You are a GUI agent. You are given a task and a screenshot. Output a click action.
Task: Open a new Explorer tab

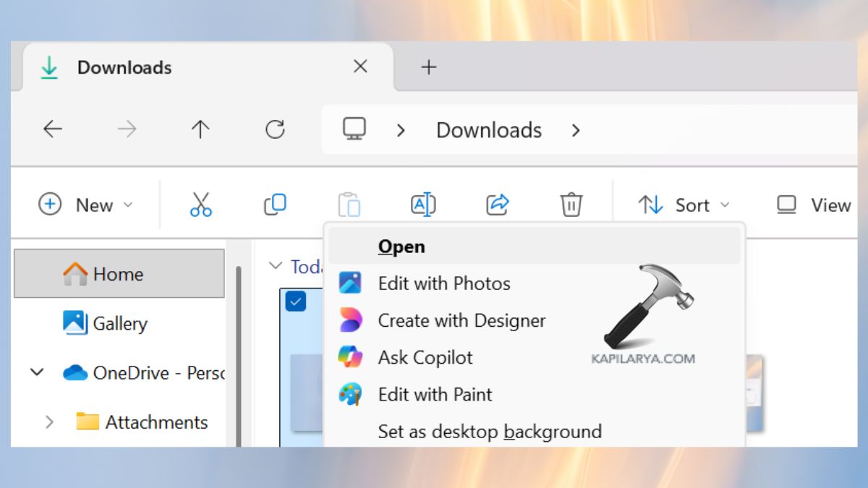[429, 67]
